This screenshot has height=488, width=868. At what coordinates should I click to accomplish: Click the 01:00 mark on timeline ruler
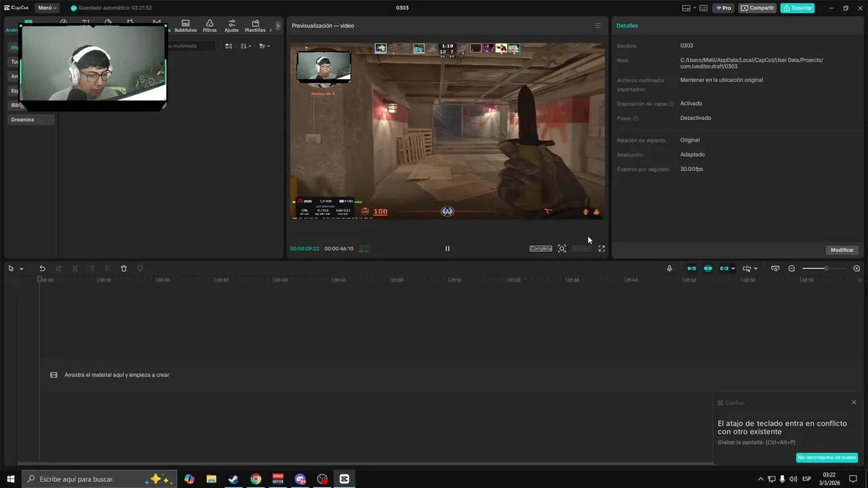click(x=397, y=280)
